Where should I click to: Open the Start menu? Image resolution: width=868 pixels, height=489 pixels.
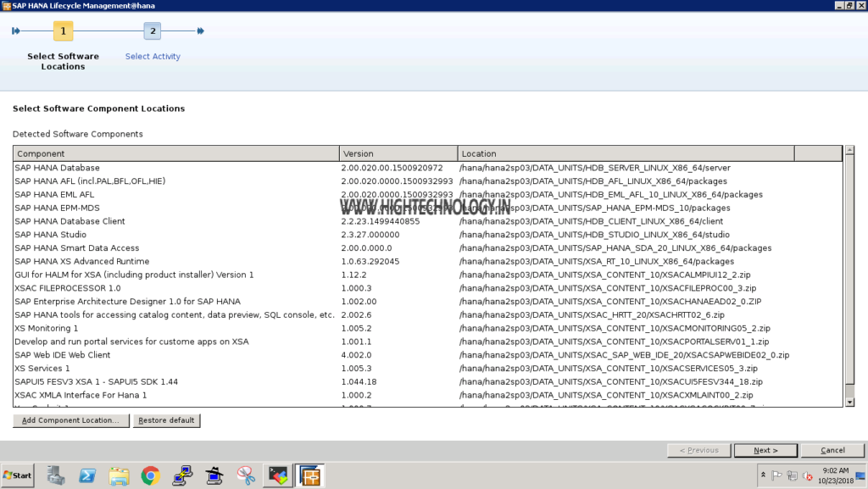click(x=18, y=475)
